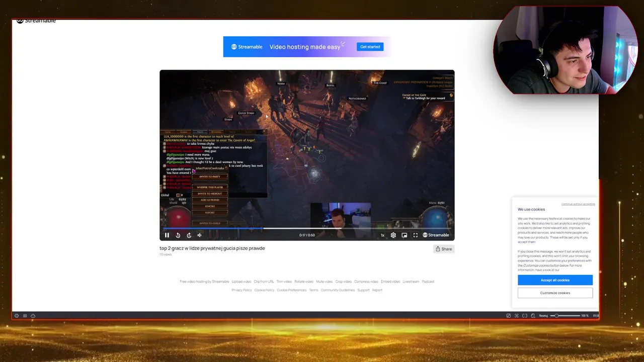The height and width of the screenshot is (362, 644).
Task: Click the Share button
Action: pos(444,249)
